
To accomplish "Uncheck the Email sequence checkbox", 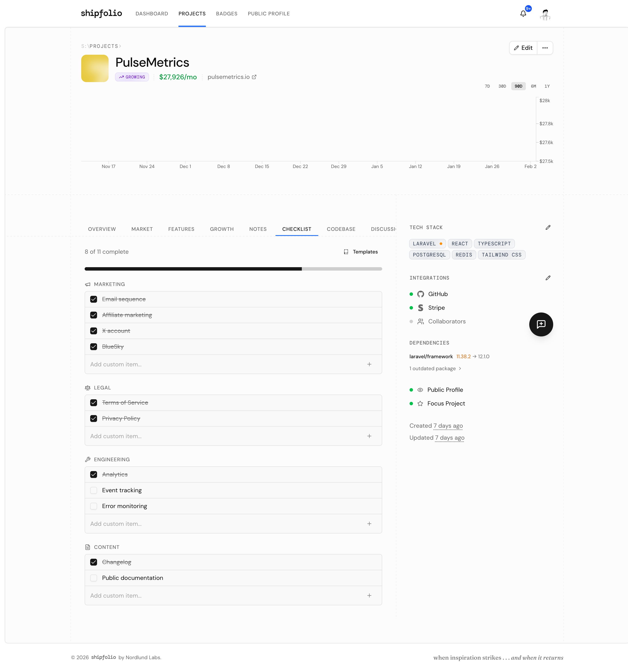I will (94, 299).
